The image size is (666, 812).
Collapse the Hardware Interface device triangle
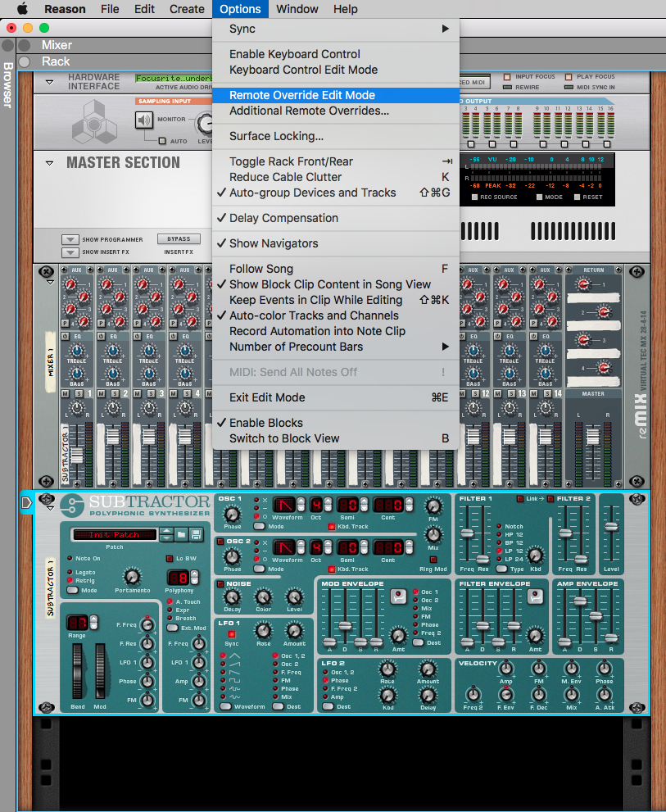50,82
